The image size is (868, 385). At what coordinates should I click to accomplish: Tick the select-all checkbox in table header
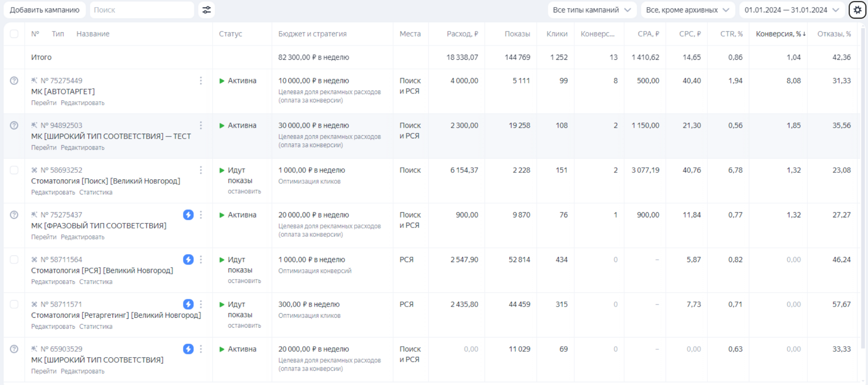coord(14,34)
